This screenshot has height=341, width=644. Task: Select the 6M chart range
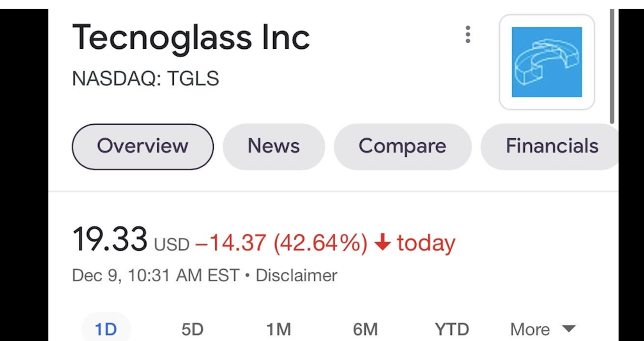(365, 329)
